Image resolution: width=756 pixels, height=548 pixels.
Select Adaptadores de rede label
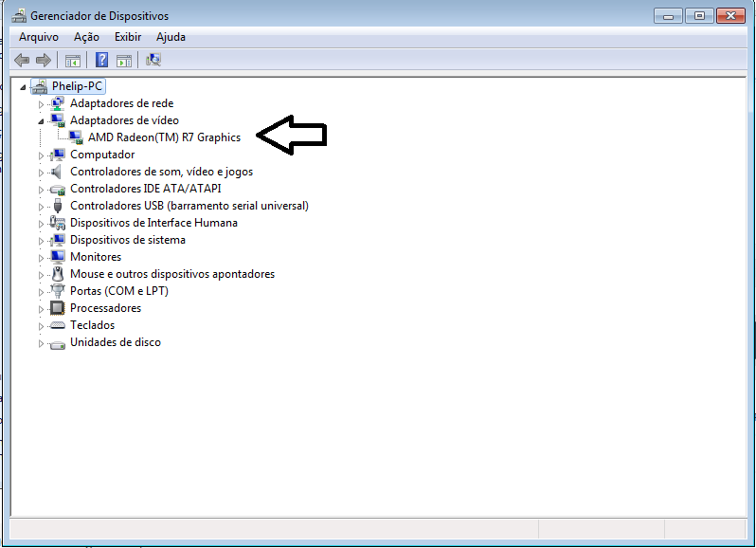tap(121, 103)
